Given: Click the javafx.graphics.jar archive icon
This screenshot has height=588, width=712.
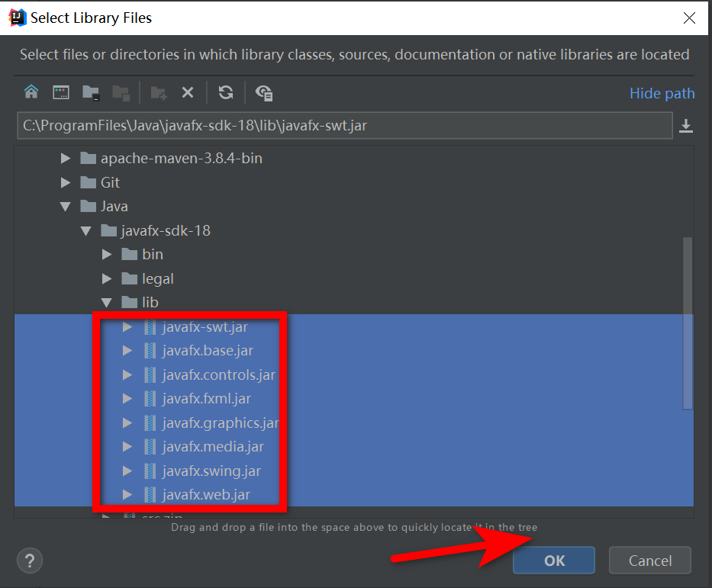Looking at the screenshot, I should tap(150, 423).
